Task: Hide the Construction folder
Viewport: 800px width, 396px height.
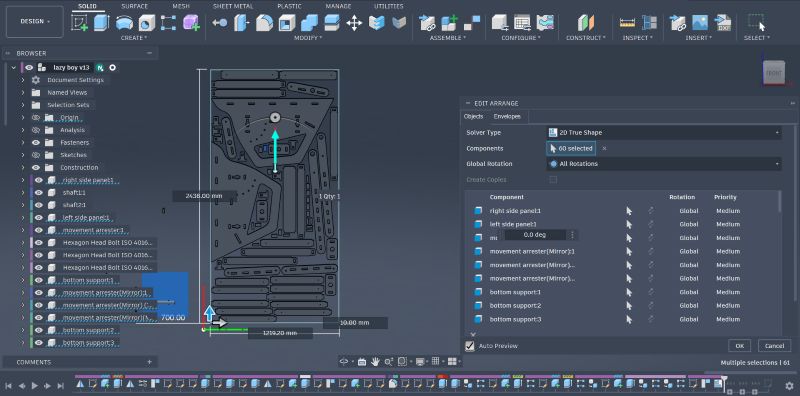Action: [36, 167]
